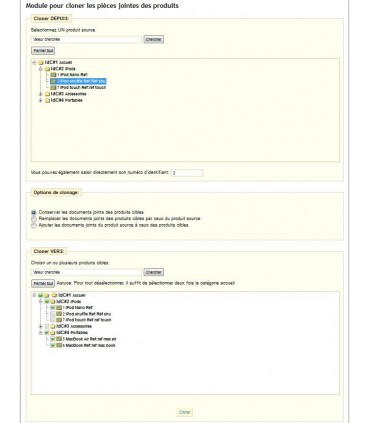Expand IdC#3 Accessoires node in source tree
This screenshot has width=370, height=423.
tap(40, 94)
